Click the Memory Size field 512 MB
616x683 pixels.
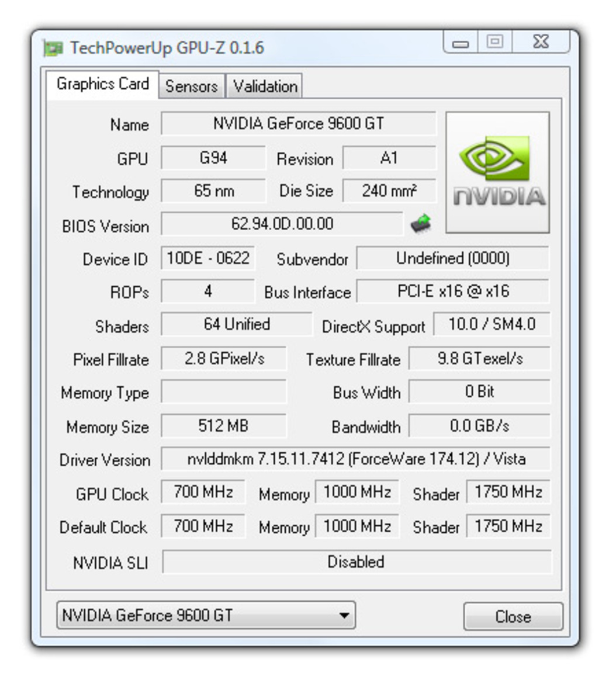[224, 425]
